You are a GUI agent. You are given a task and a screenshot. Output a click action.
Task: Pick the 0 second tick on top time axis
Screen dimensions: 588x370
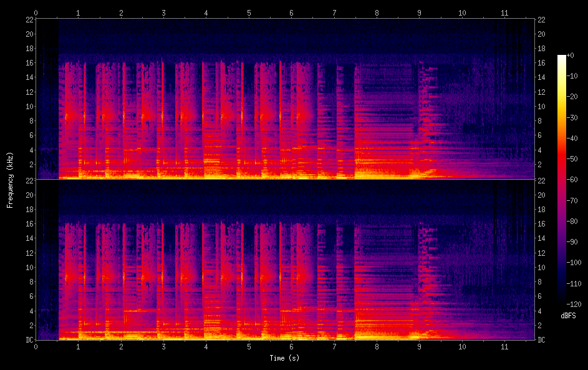[x=36, y=12]
